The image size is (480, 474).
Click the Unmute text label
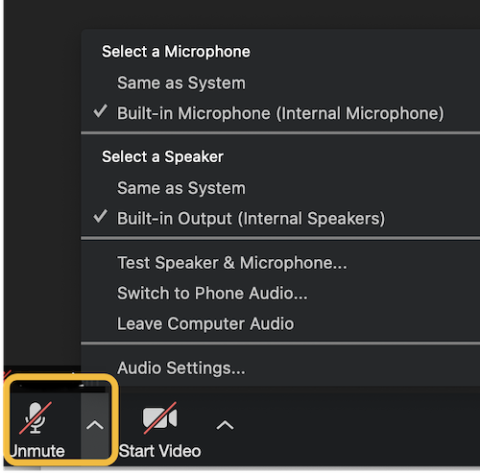(37, 451)
